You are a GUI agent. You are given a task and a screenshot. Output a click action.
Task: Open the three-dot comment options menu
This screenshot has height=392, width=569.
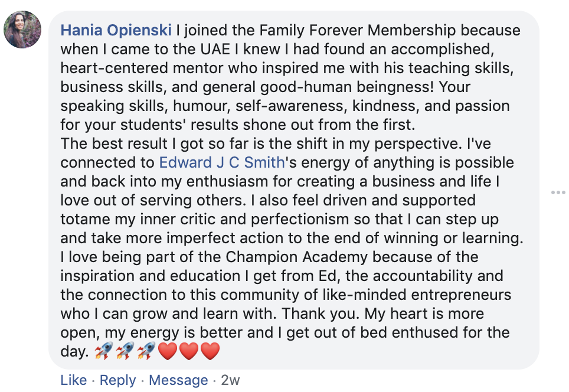[x=558, y=192]
